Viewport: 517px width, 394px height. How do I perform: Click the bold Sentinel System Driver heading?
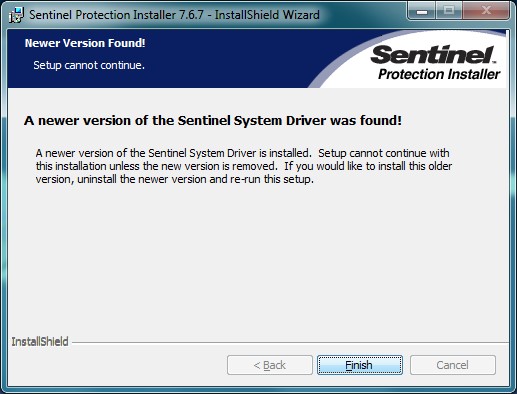[x=213, y=120]
